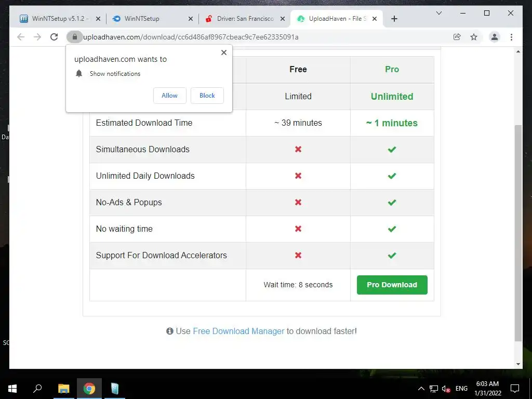Viewport: 532px width, 399px height.
Task: Click the Limited cell
Action: click(298, 96)
